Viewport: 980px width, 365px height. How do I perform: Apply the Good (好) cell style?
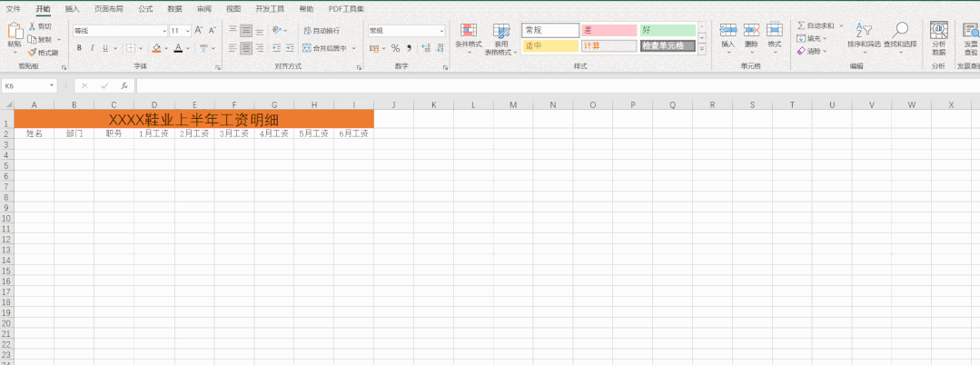[668, 30]
